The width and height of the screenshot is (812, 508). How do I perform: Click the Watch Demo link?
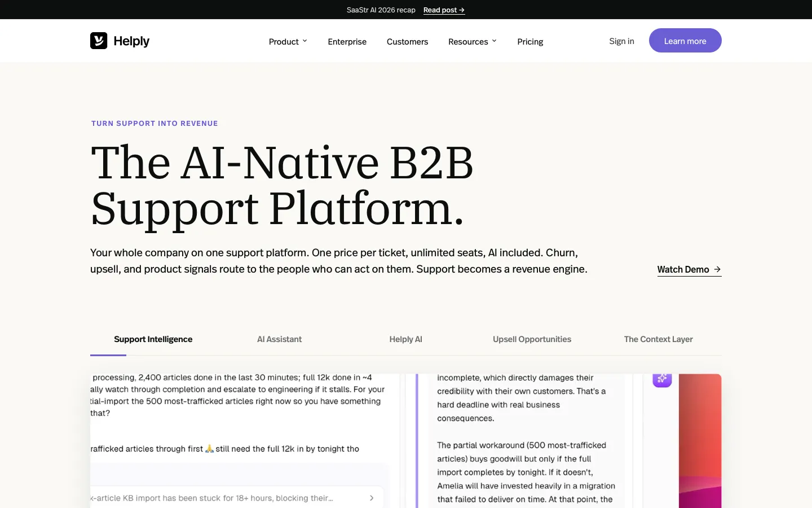(x=689, y=270)
